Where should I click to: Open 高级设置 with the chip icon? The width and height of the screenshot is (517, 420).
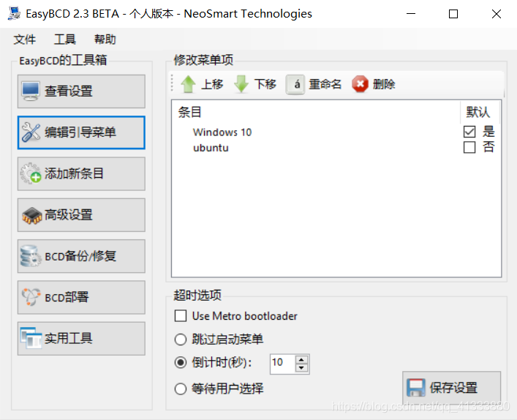click(81, 215)
